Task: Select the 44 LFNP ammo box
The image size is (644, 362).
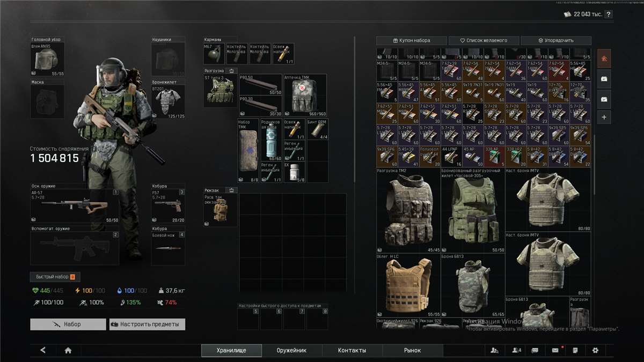Action: [451, 157]
